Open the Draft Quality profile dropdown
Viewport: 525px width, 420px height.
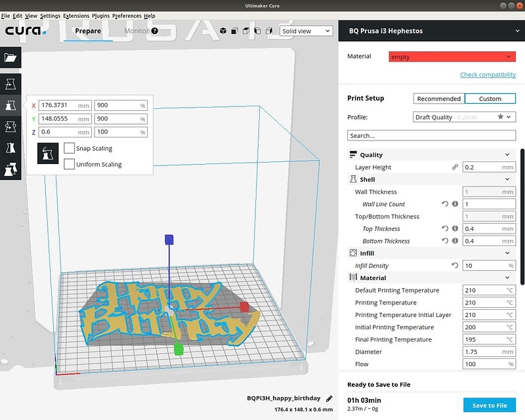[x=464, y=117]
